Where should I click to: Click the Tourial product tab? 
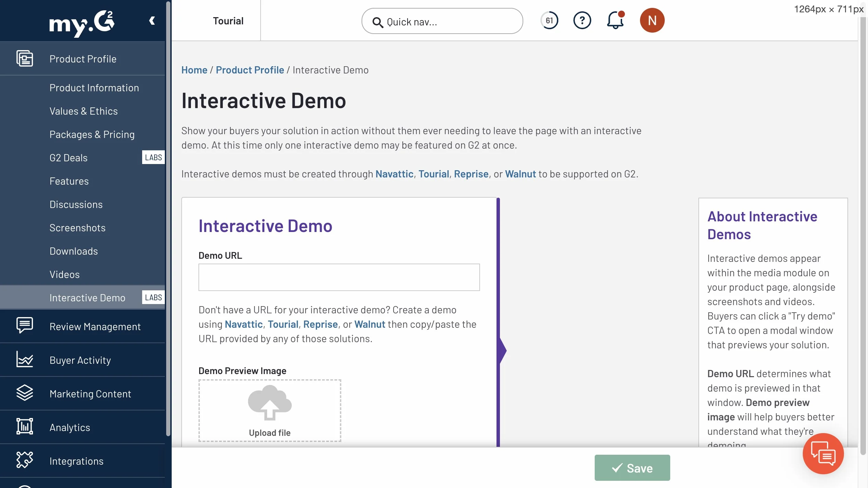228,21
